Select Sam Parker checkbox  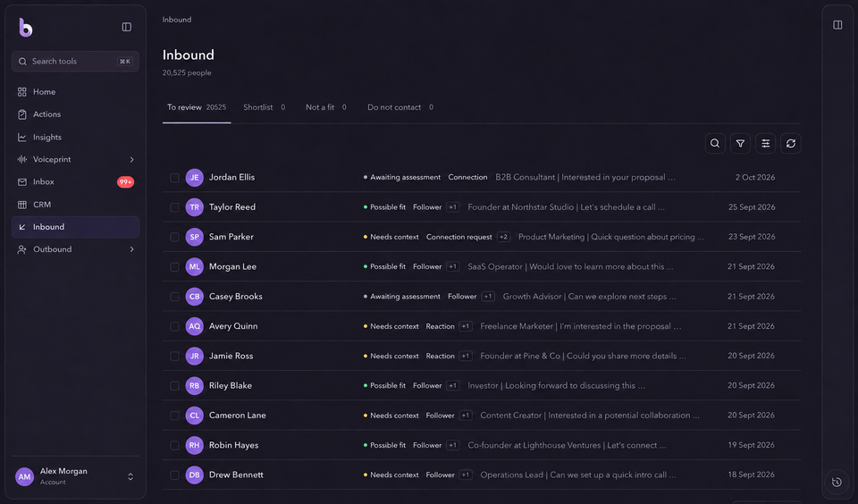[x=174, y=237]
